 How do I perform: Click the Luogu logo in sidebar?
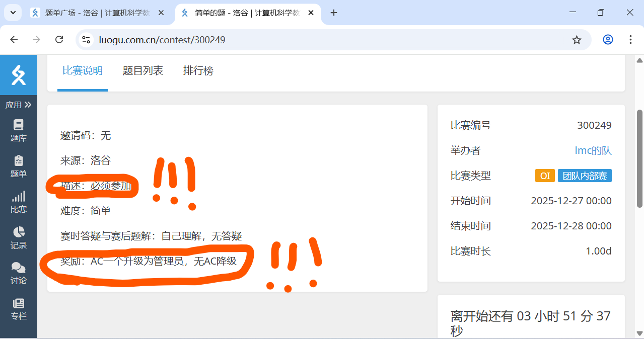point(19,75)
